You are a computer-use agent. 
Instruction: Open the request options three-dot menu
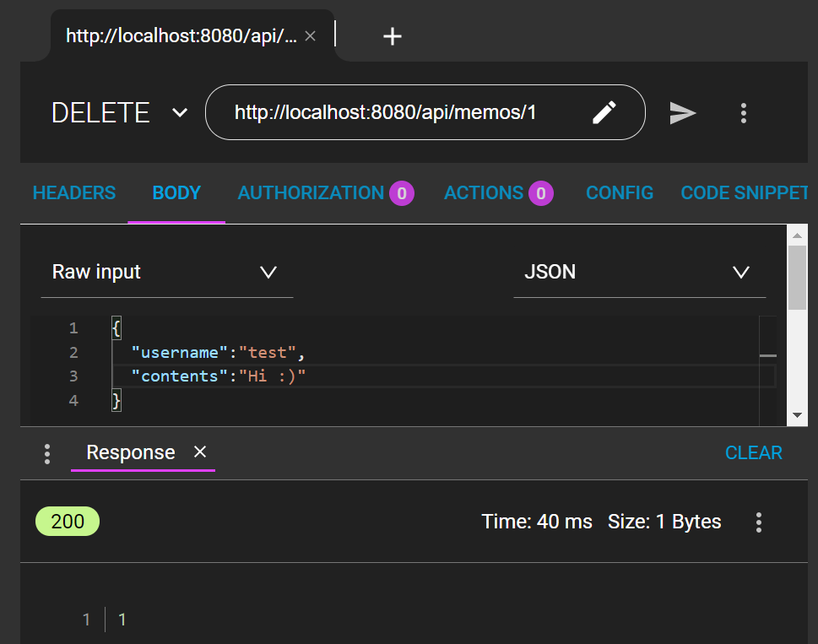tap(744, 112)
